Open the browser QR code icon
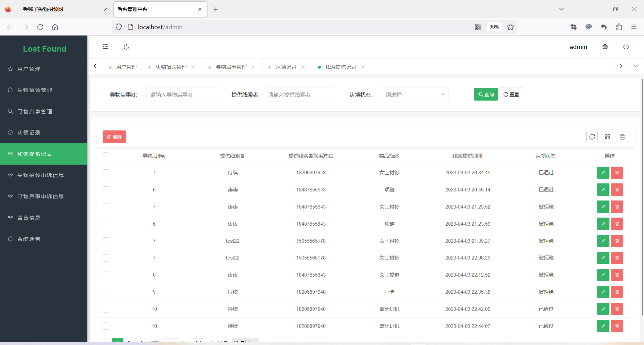 (x=478, y=27)
